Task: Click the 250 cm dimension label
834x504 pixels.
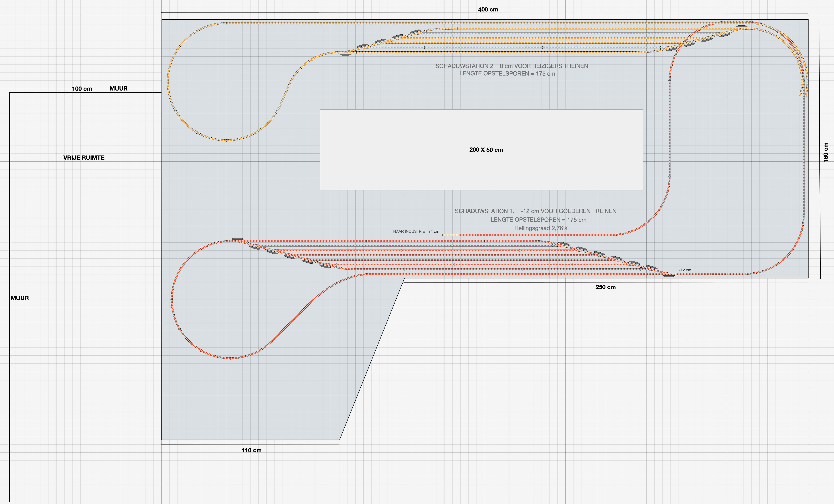Action: coord(606,287)
